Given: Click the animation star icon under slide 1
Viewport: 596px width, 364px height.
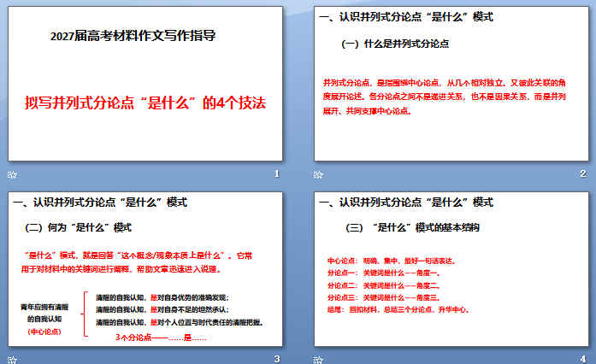Looking at the screenshot, I should pyautogui.click(x=12, y=174).
